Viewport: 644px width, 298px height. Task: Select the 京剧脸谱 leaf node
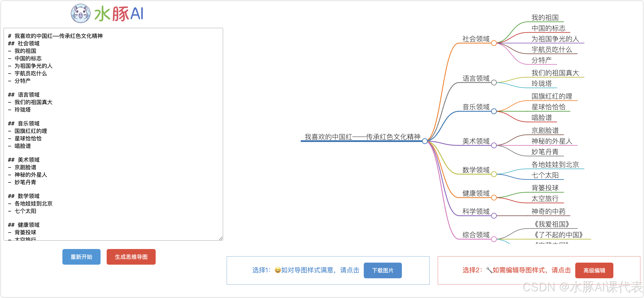[545, 131]
